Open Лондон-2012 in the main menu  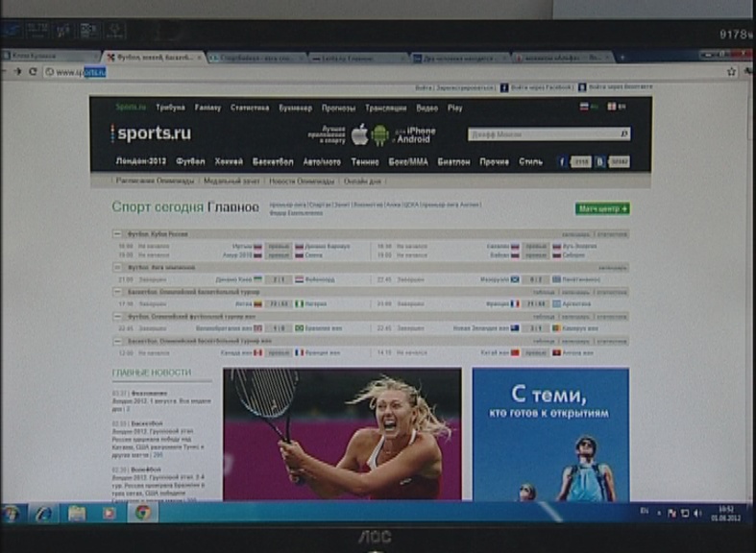click(141, 161)
